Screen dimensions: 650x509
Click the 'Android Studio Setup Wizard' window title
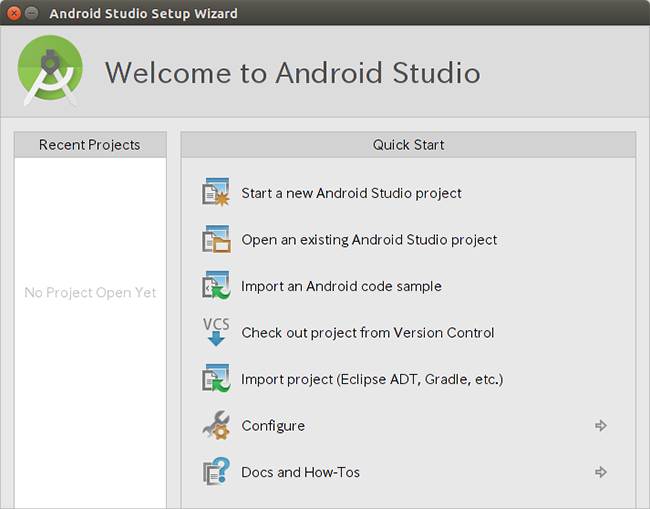[x=143, y=13]
